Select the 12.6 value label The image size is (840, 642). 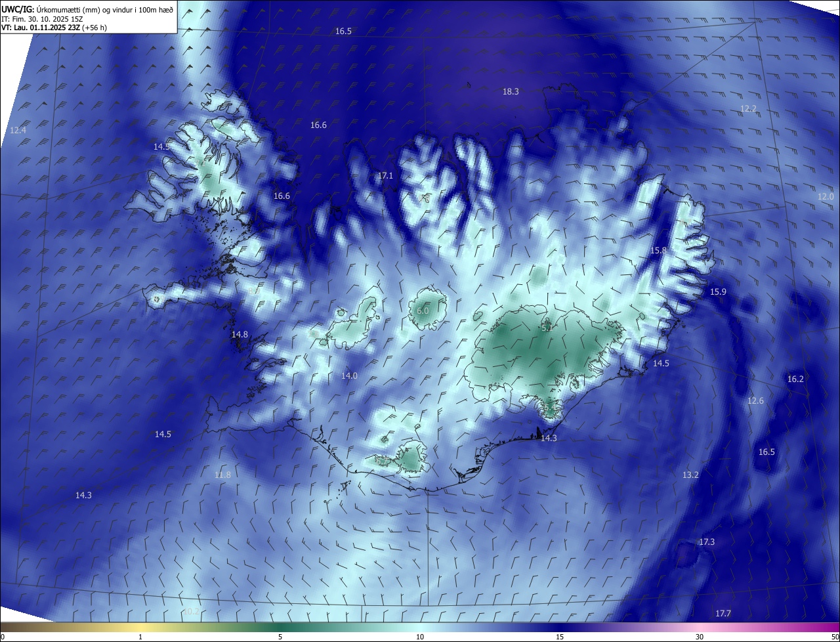(756, 401)
